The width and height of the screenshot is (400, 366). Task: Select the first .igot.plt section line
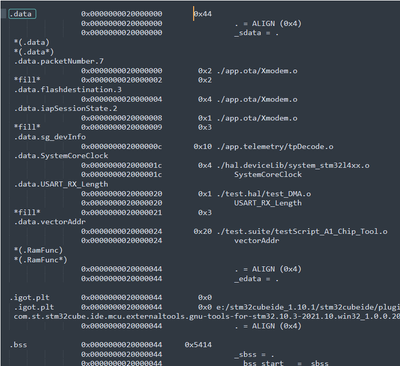coord(30,297)
